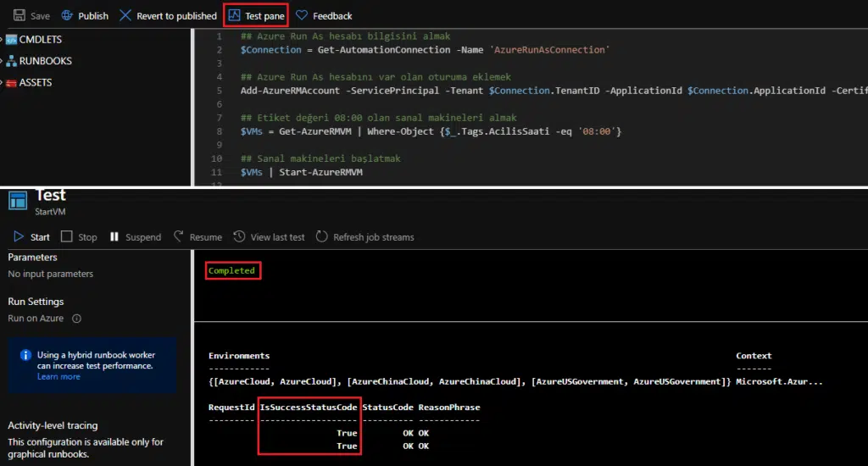Click the Run on Azure info icon
The image size is (868, 466).
(77, 319)
